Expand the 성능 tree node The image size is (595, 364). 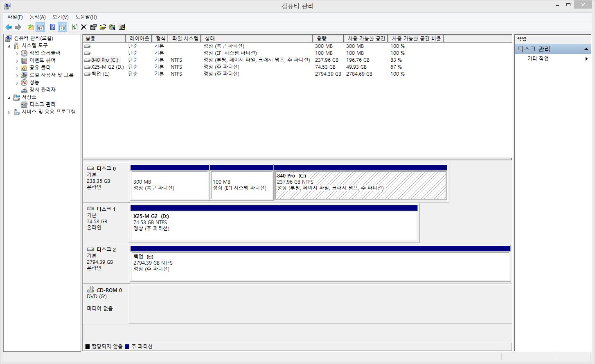(x=17, y=83)
